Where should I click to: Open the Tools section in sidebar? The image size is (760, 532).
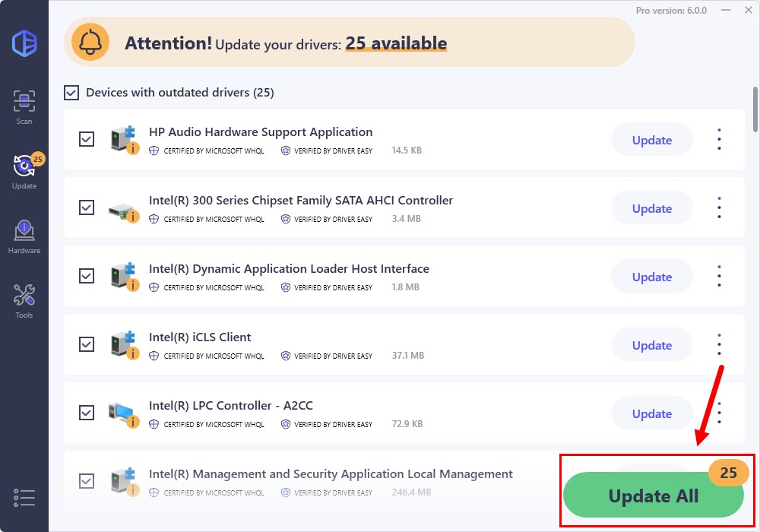point(24,301)
